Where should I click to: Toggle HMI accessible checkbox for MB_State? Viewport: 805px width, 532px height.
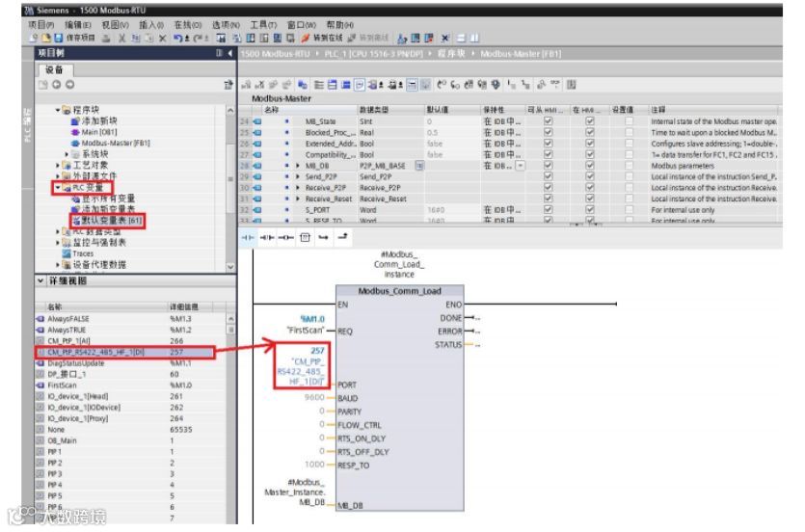(x=548, y=121)
